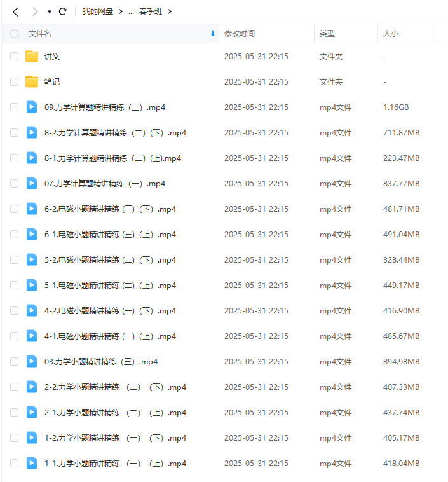
Task: Click the 711.87MB size value
Action: [x=402, y=132]
